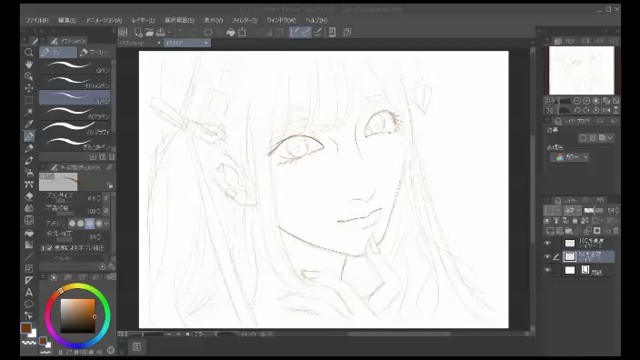Open the Filter menu
This screenshot has height=360, width=640.
[244, 20]
